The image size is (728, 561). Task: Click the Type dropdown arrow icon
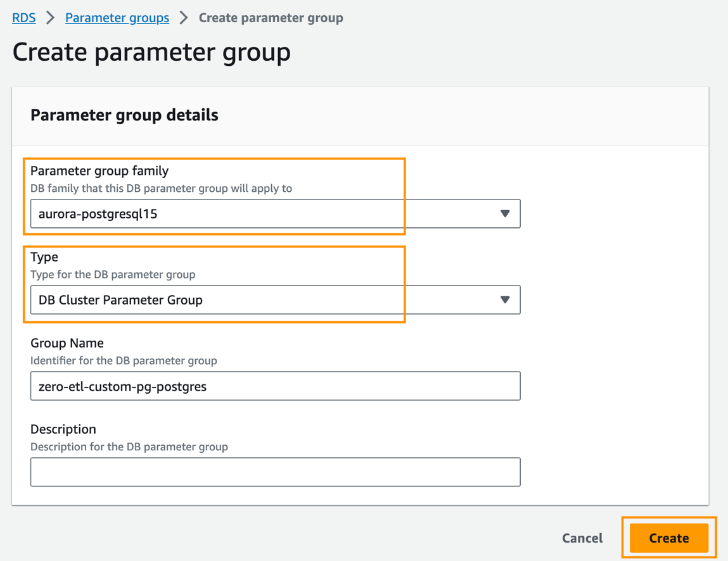(x=505, y=300)
